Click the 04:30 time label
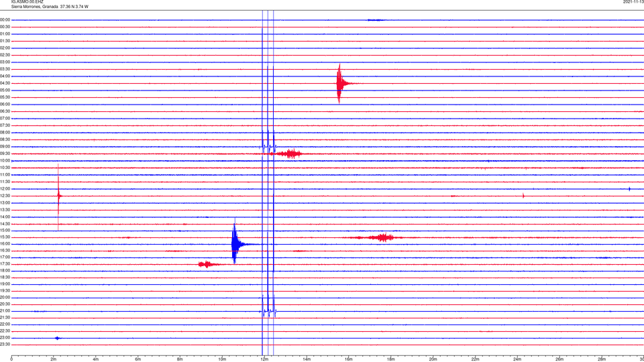The width and height of the screenshot is (644, 362). tap(5, 83)
